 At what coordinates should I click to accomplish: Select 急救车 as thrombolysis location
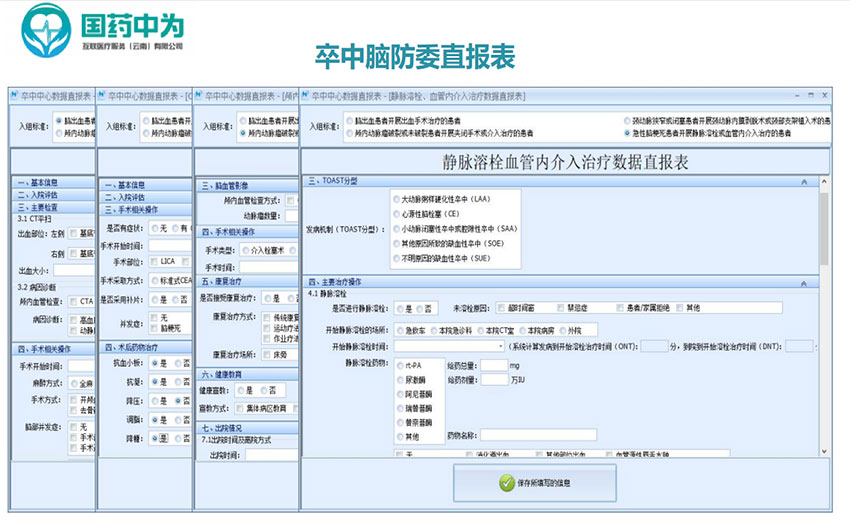point(401,330)
